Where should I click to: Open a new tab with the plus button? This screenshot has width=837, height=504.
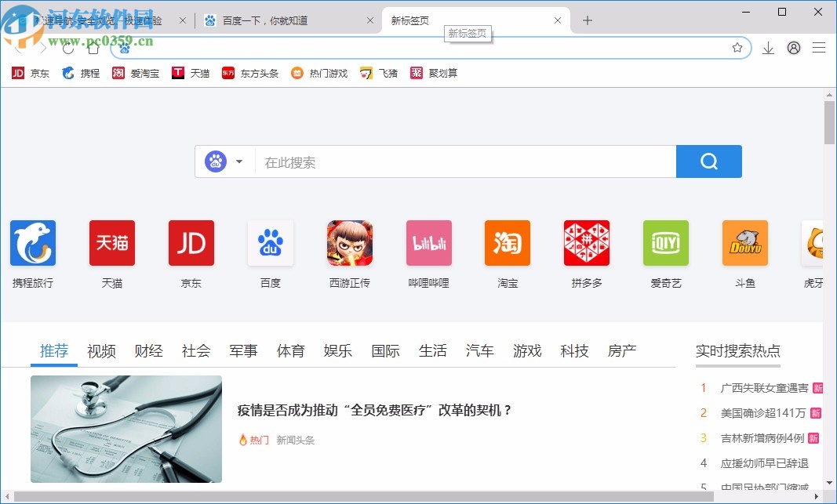587,20
